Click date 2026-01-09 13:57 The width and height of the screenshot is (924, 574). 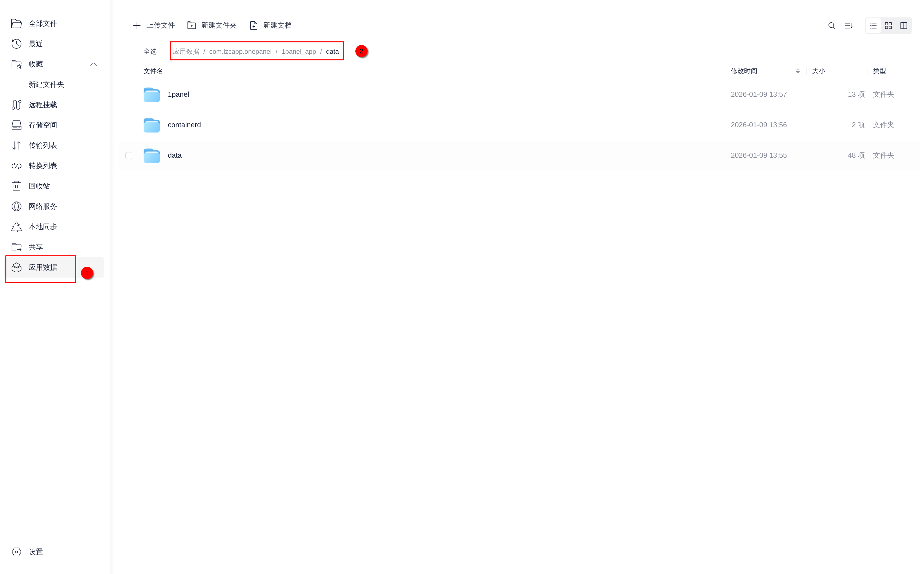[x=759, y=95]
